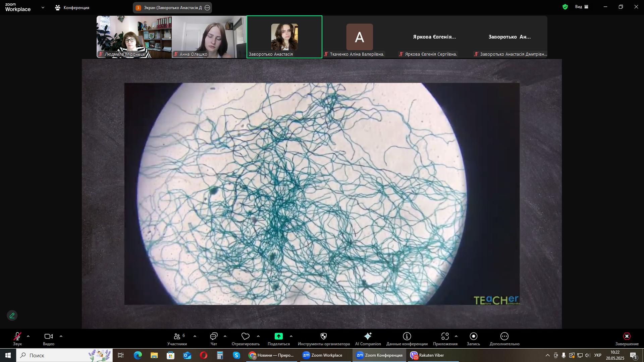
Task: Open the Chat panel
Action: 214,337
